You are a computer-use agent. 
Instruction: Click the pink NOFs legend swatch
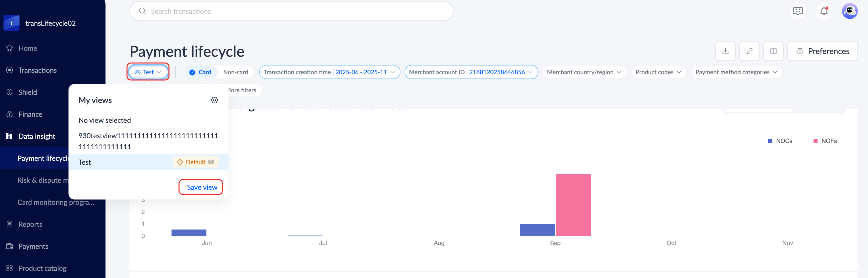[815, 141]
